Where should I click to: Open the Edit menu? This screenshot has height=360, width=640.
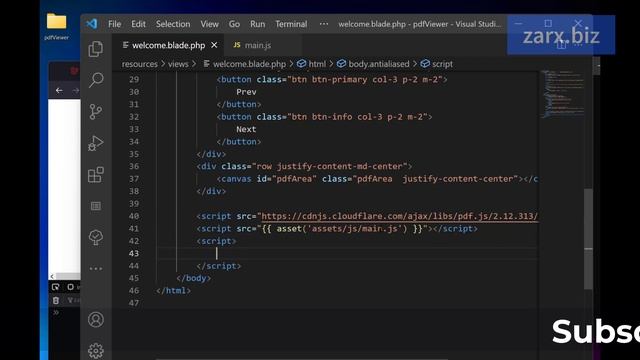click(x=138, y=24)
